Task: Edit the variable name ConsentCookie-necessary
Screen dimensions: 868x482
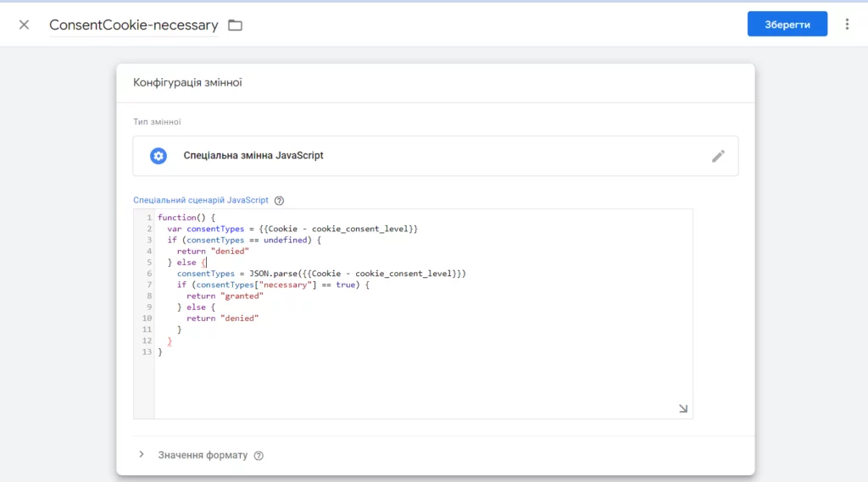Action: (133, 25)
